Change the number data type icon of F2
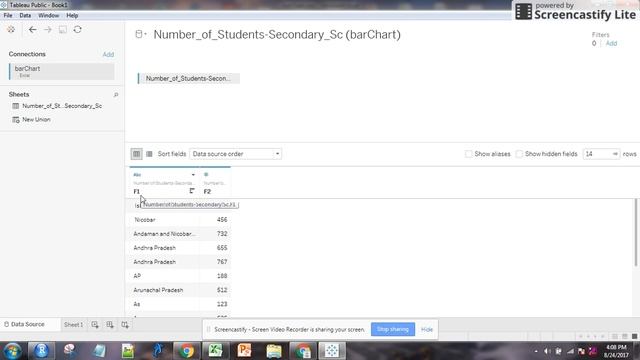 [206, 174]
